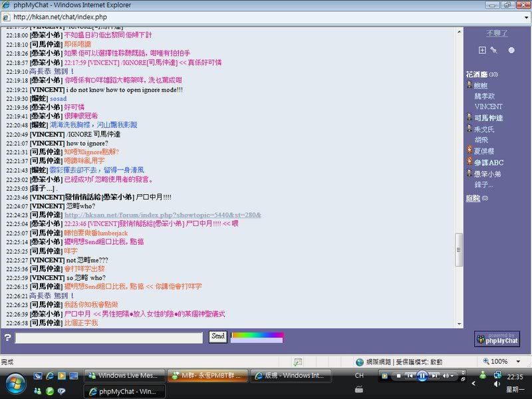Click the 花酒廳 room name heading
The width and height of the screenshot is (532, 399).
pyautogui.click(x=476, y=74)
